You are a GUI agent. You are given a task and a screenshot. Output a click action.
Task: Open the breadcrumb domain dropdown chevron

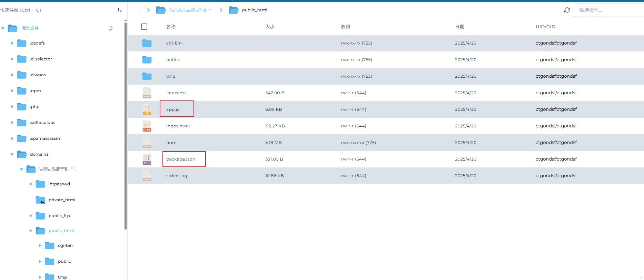[210, 10]
